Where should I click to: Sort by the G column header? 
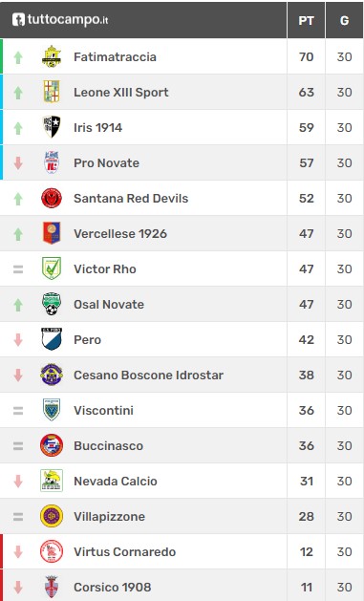(344, 20)
